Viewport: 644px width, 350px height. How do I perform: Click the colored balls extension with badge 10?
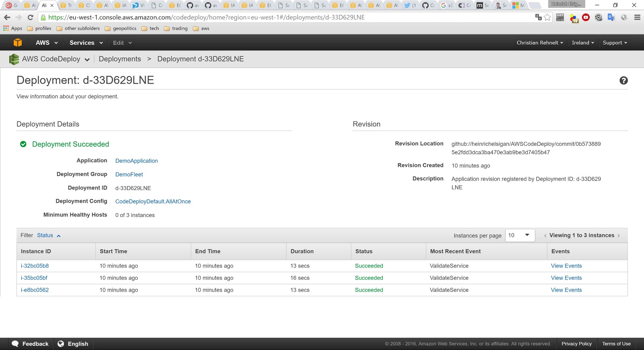point(574,18)
